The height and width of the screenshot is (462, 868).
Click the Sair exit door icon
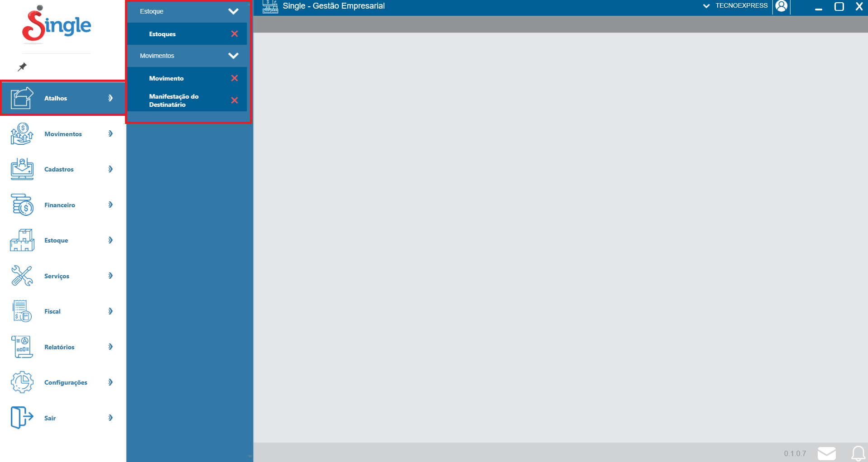tap(22, 418)
